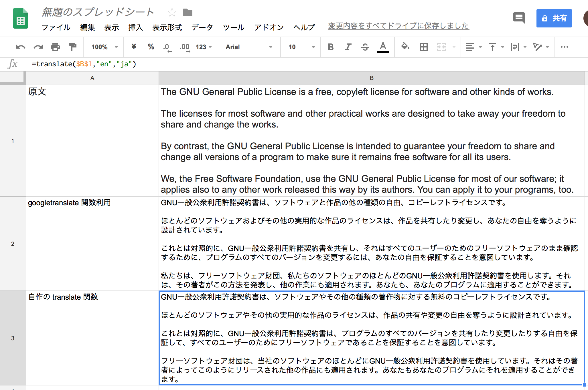588x390 pixels.
Task: Open the borders grid icon
Action: pos(423,47)
